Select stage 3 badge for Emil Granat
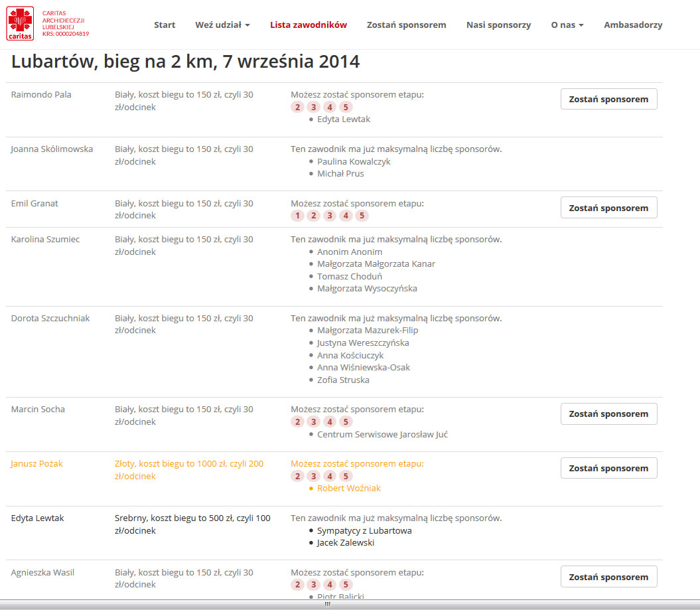This screenshot has width=700, height=610. click(x=330, y=216)
